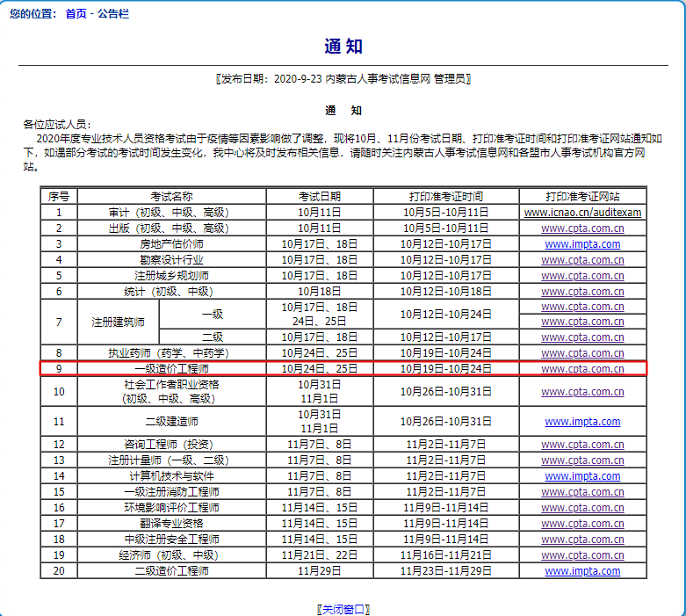Open impta link for 二级建造师 row
Viewport: 686px width, 616px height.
tap(582, 422)
